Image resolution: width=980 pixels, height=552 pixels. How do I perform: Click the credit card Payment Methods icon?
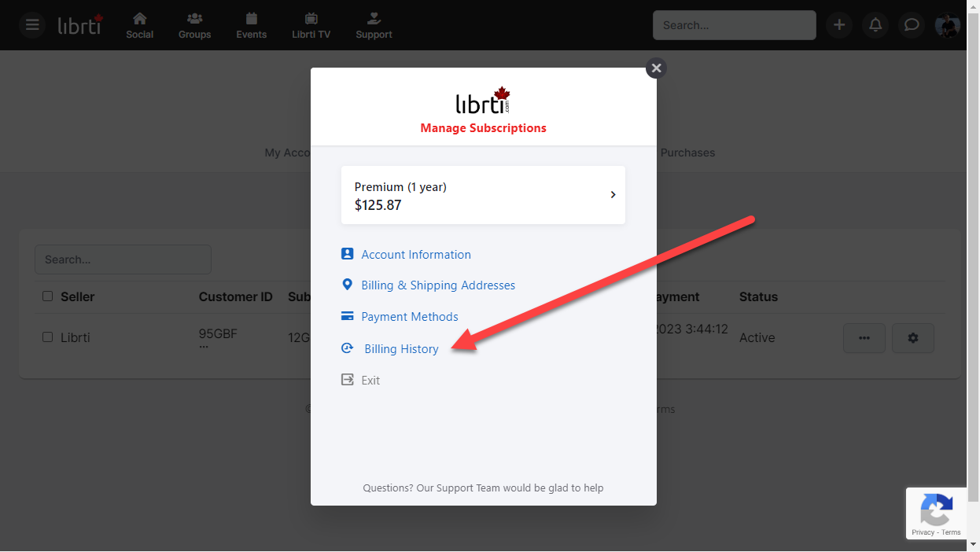click(347, 316)
